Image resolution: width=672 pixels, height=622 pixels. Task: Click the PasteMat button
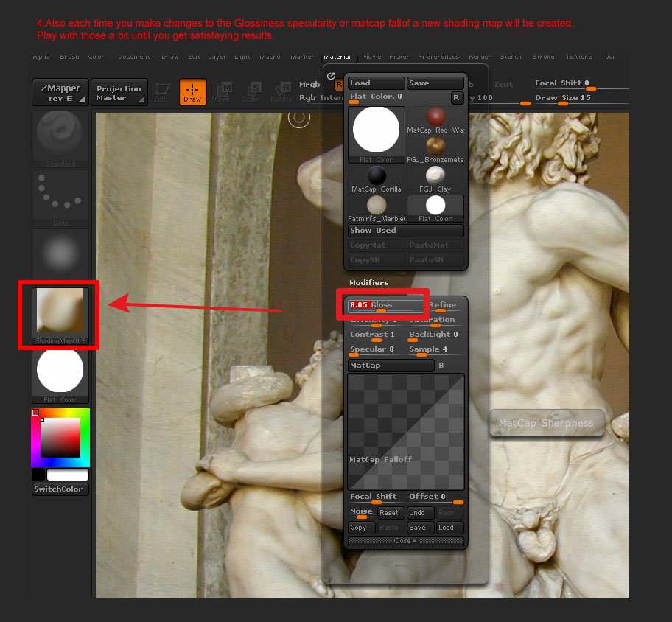coord(435,245)
